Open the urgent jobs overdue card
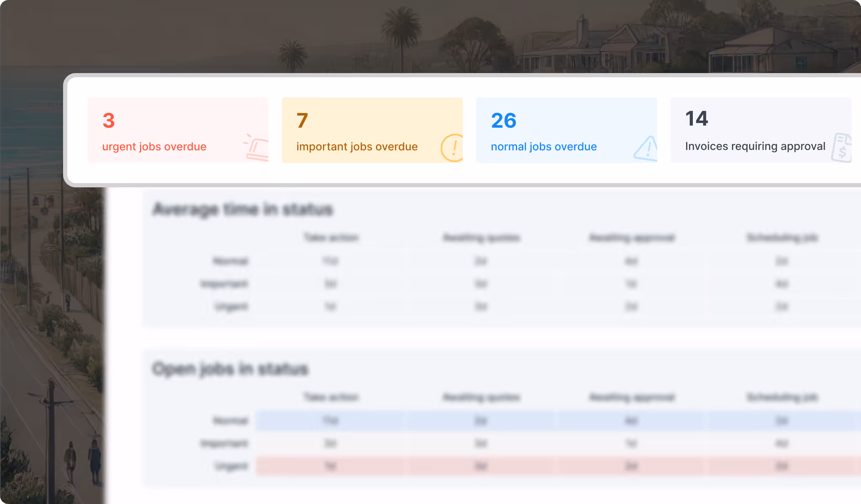This screenshot has height=504, width=861. (177, 130)
